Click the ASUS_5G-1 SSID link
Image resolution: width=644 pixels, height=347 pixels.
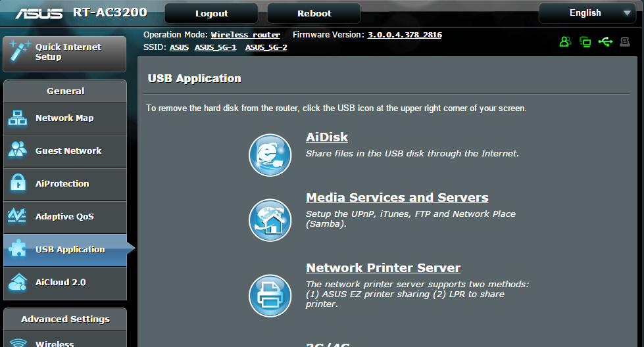pyautogui.click(x=216, y=47)
